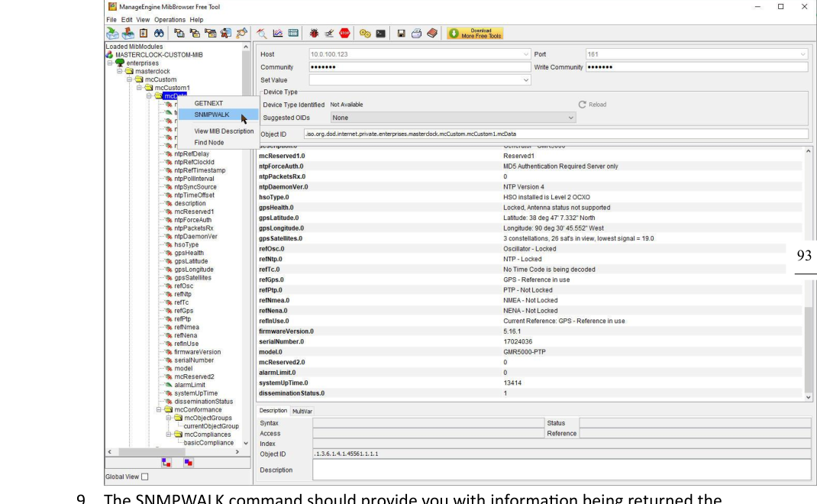Click the MASTERCLOCK-CUSTOM-MIB module icon

pos(109,55)
